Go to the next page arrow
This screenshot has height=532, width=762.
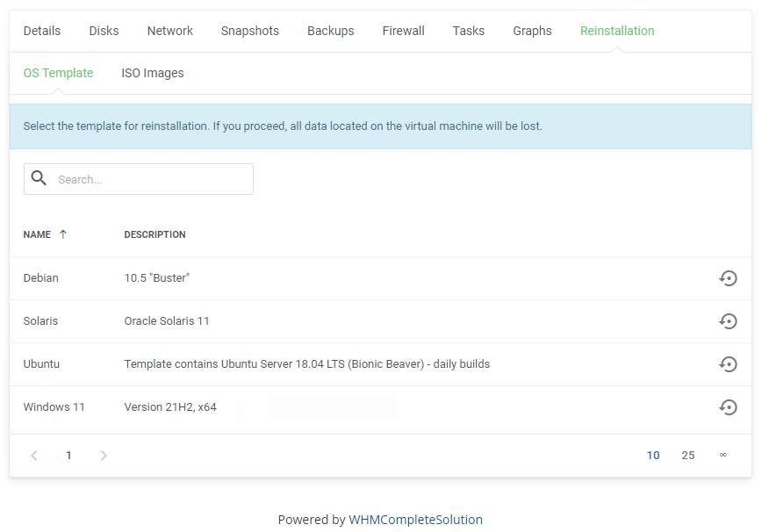point(104,456)
